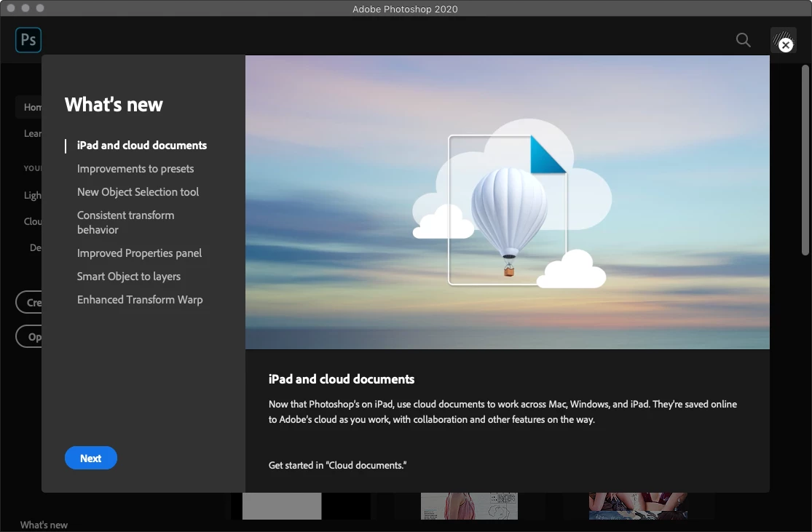Select Smart Object to layers topic
Screen dimensions: 812x532
click(x=129, y=277)
